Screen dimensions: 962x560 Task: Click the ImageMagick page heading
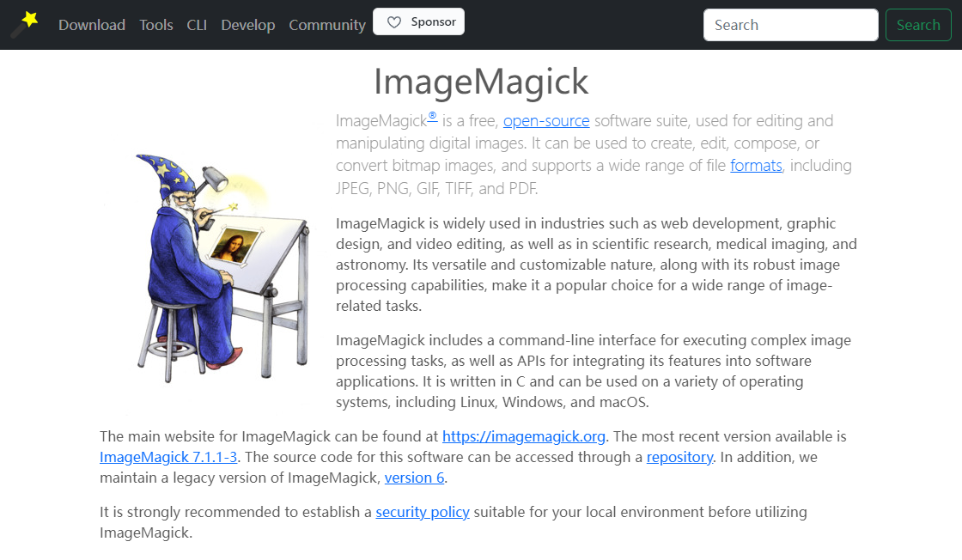(x=481, y=82)
